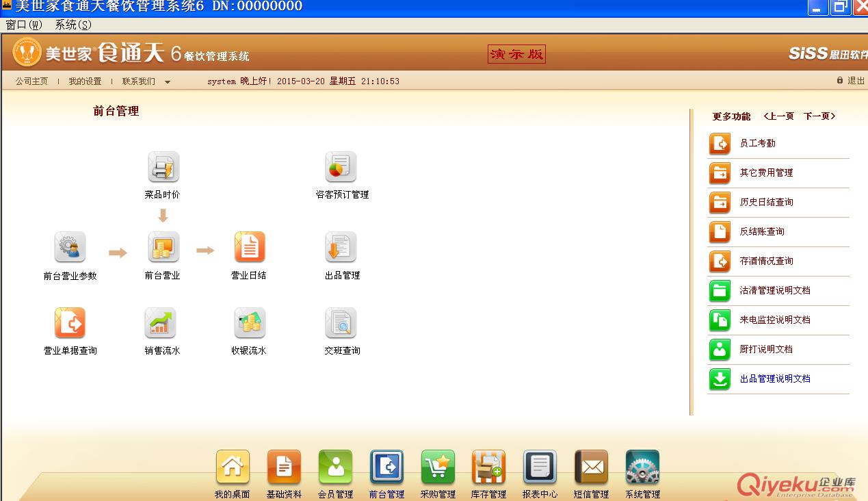Restore down the application window

[x=840, y=8]
